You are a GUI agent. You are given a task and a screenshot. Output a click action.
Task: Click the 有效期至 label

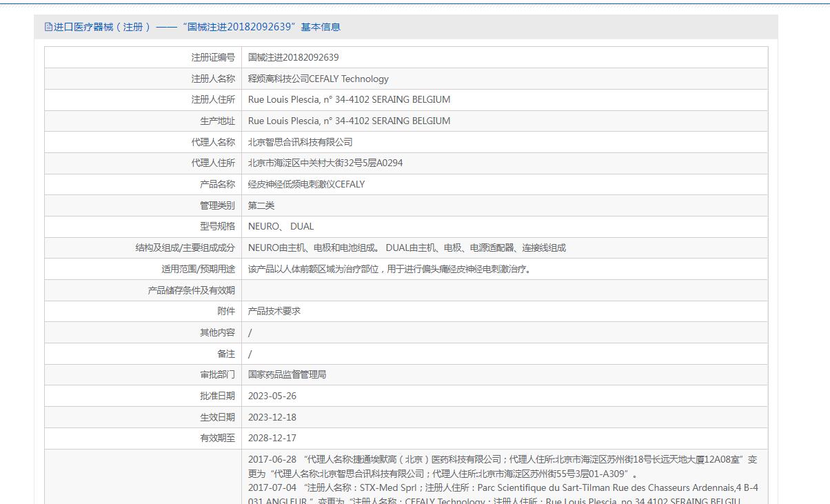coord(217,438)
